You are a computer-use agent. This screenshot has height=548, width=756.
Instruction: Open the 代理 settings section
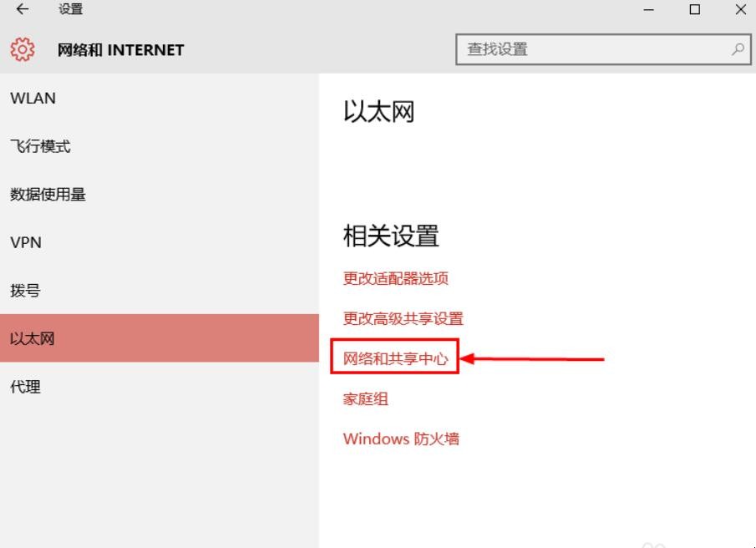24,387
